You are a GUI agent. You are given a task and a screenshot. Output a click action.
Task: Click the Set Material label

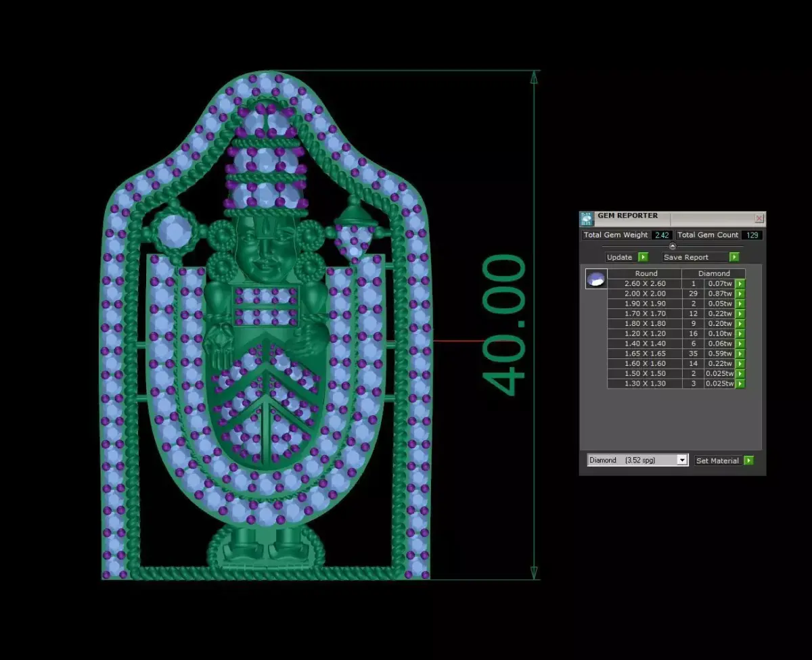click(x=717, y=461)
